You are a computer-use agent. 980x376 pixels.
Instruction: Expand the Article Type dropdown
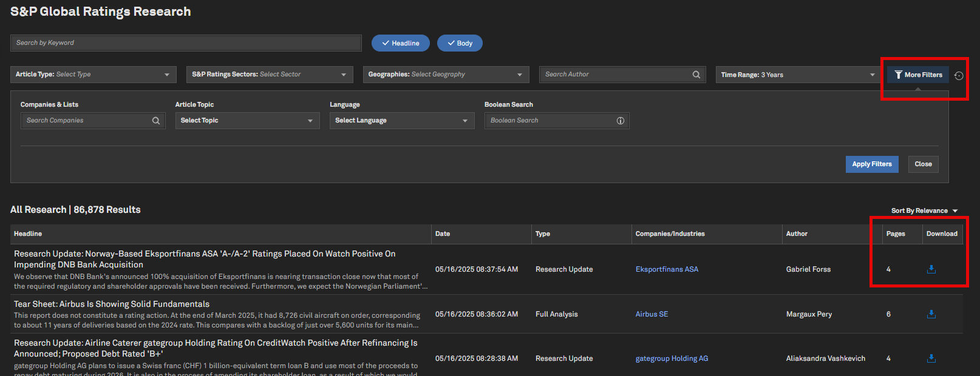[x=93, y=75]
